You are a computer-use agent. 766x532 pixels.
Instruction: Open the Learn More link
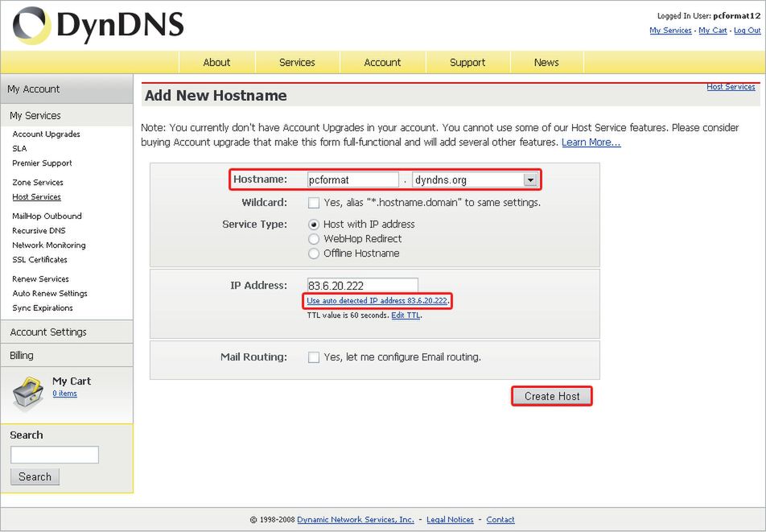[x=591, y=142]
